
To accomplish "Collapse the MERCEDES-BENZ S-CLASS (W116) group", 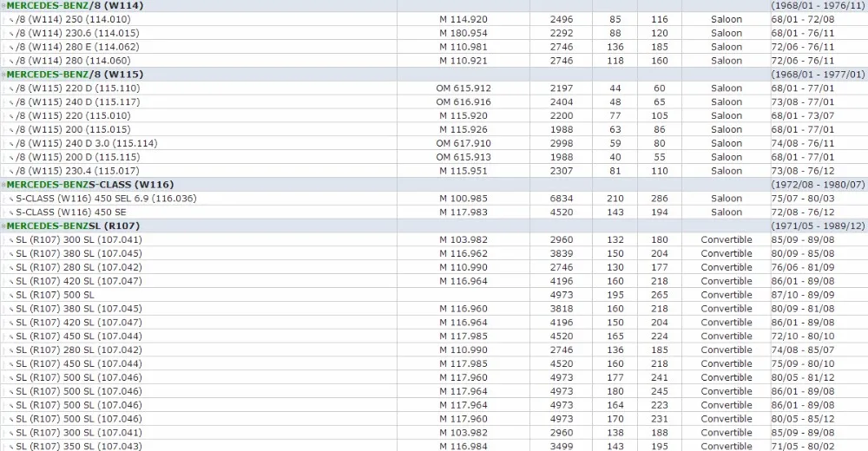I will (x=3, y=184).
